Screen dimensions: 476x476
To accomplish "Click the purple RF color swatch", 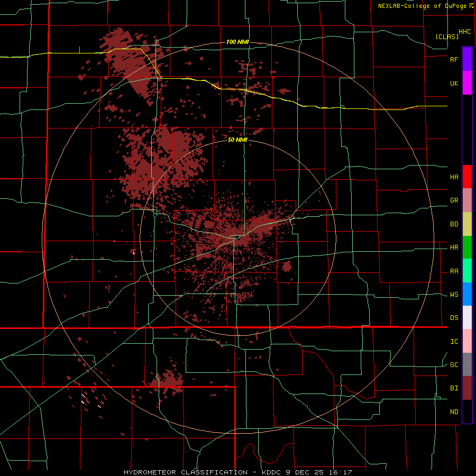I will click(467, 59).
